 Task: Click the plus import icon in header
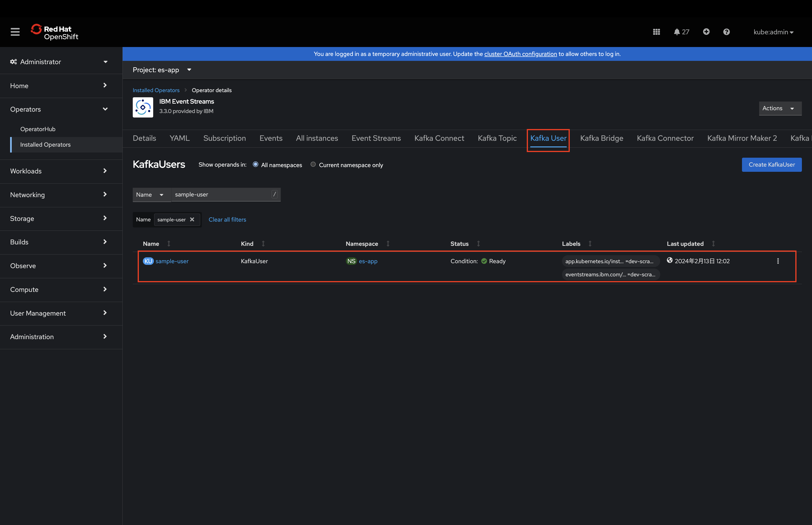pyautogui.click(x=706, y=32)
